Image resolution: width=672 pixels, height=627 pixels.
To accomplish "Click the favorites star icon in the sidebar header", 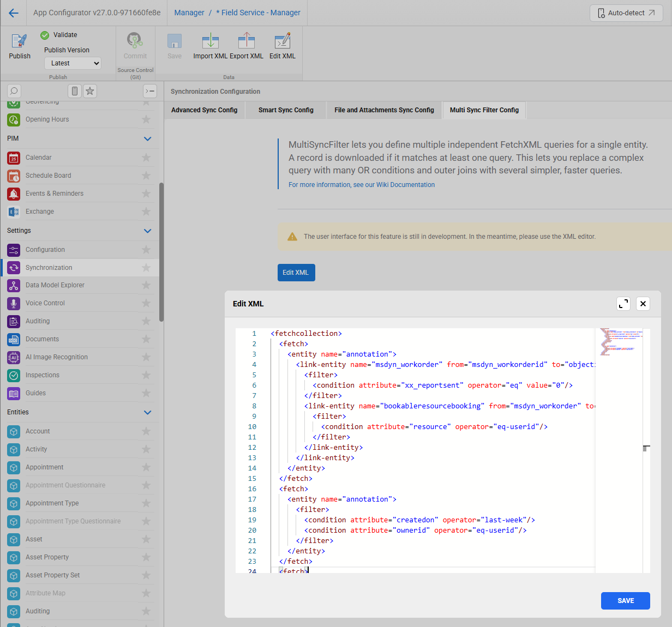I will pyautogui.click(x=90, y=91).
